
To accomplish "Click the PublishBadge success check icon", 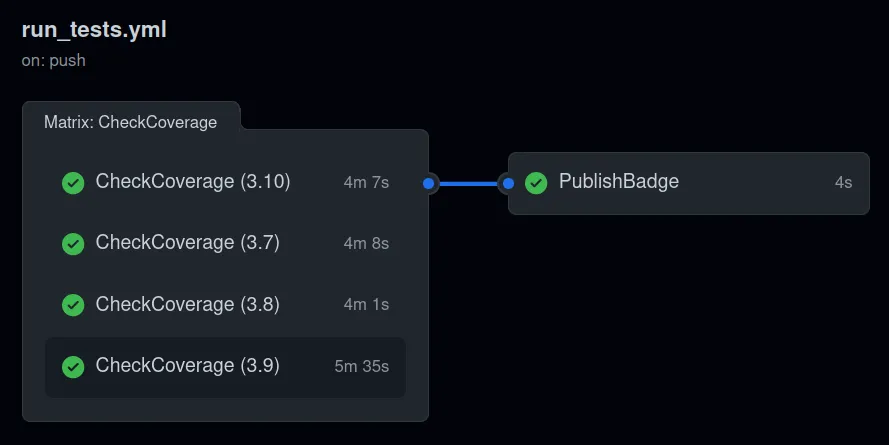I will (536, 183).
